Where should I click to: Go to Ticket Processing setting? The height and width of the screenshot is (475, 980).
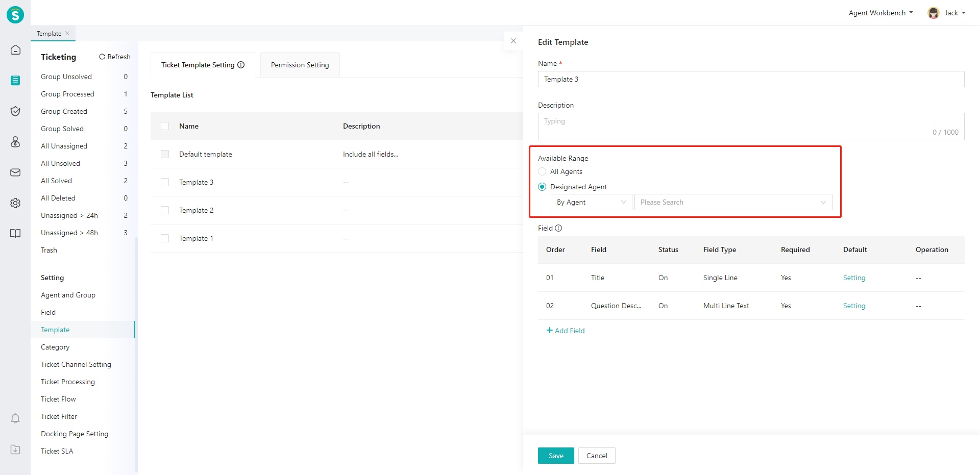[x=68, y=382]
